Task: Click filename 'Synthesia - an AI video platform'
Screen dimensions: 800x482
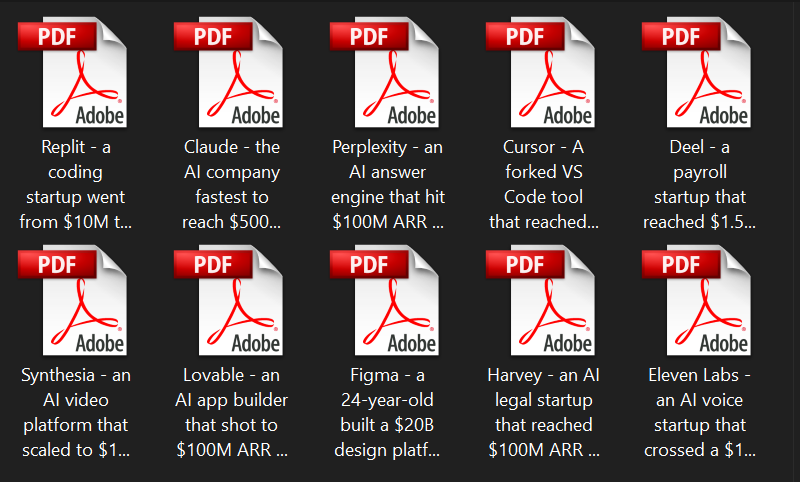Action: (x=76, y=413)
